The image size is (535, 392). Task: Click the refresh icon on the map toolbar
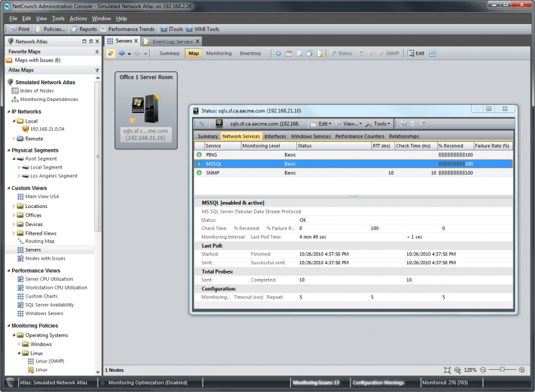(x=110, y=54)
